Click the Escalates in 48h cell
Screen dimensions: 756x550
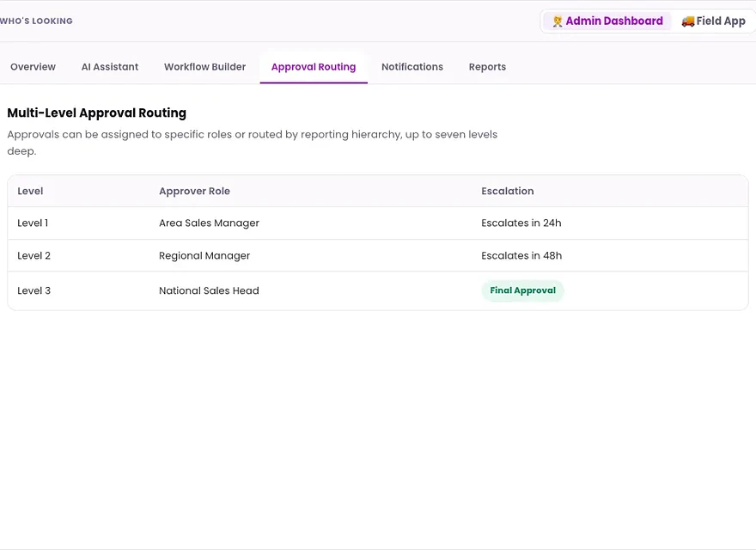point(521,256)
